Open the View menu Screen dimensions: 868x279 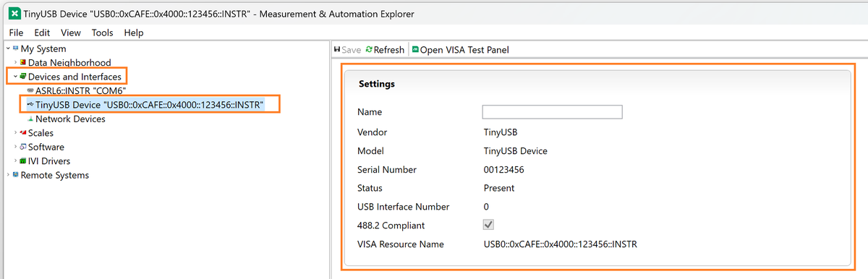tap(71, 33)
